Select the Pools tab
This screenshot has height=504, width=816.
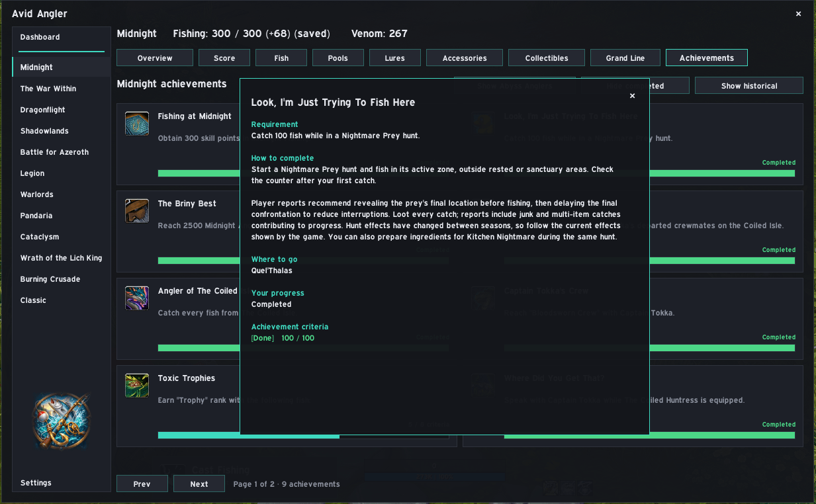click(x=338, y=58)
